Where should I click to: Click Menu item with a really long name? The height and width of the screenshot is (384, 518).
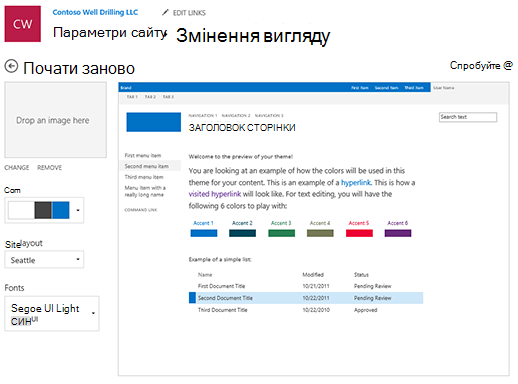pyautogui.click(x=145, y=191)
